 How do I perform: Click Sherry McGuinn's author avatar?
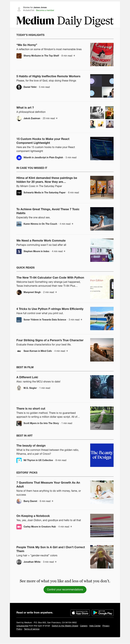tap(19, 56)
